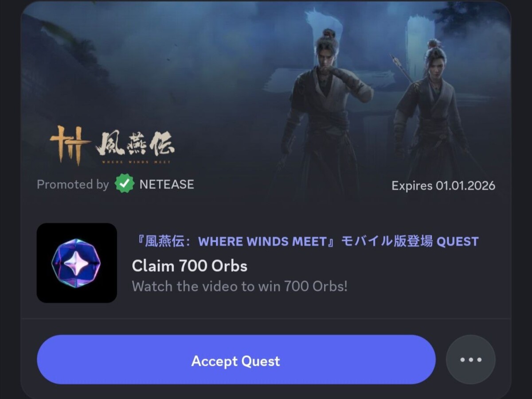Tap the Promoted by label

point(73,184)
